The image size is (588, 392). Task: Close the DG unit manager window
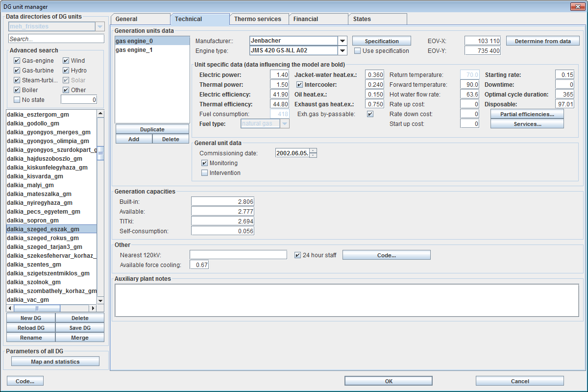577,6
